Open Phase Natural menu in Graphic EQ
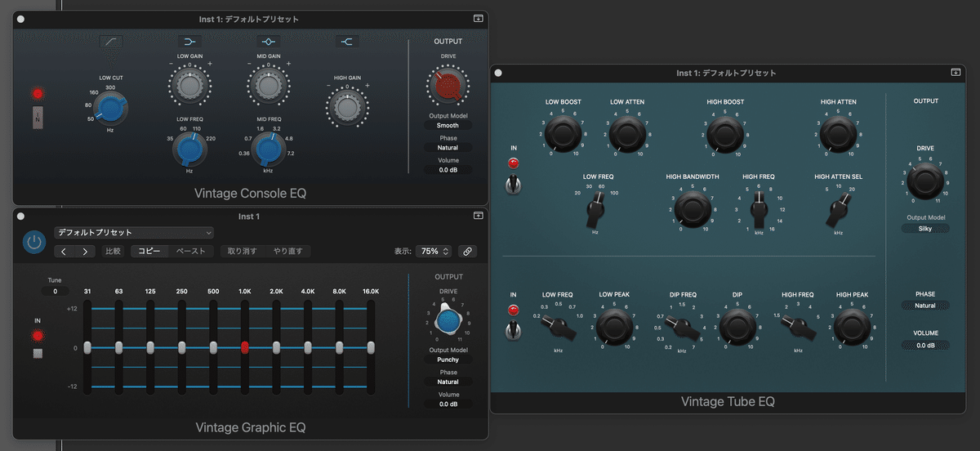The height and width of the screenshot is (451, 980). [448, 382]
